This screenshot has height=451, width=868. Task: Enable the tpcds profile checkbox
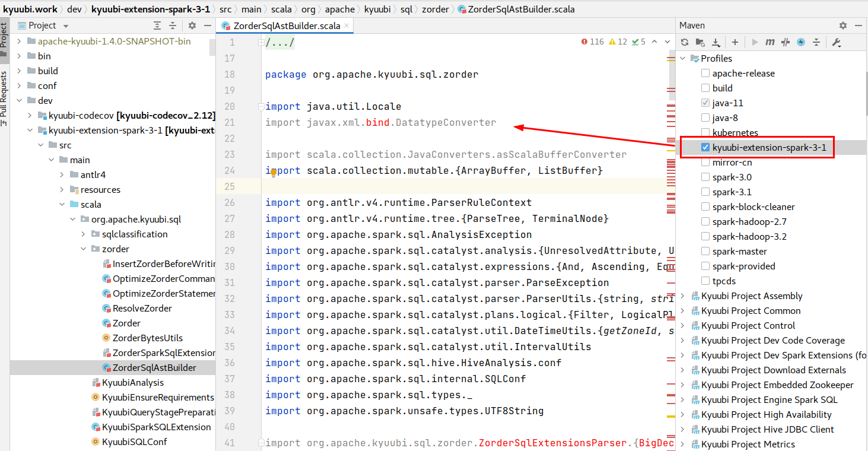point(705,281)
